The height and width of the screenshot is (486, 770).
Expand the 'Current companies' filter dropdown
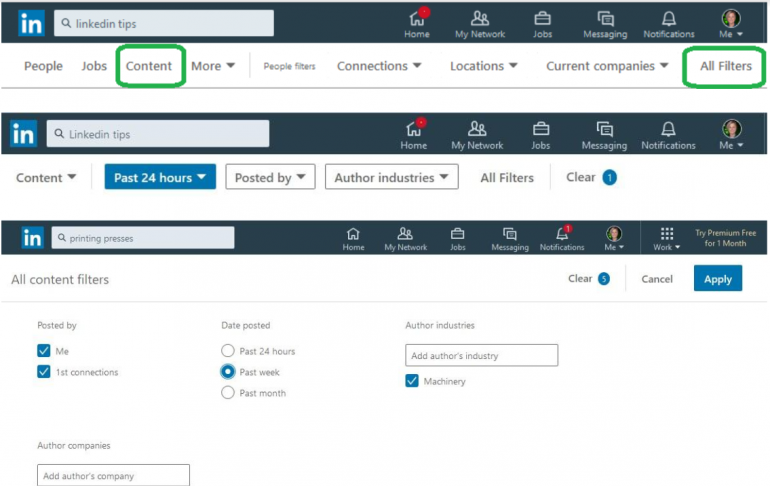click(x=607, y=66)
